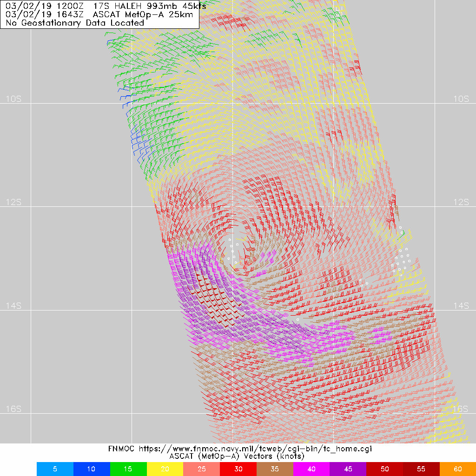Select the 40 knots magenta legend swatch
476x476 pixels.
(311, 469)
